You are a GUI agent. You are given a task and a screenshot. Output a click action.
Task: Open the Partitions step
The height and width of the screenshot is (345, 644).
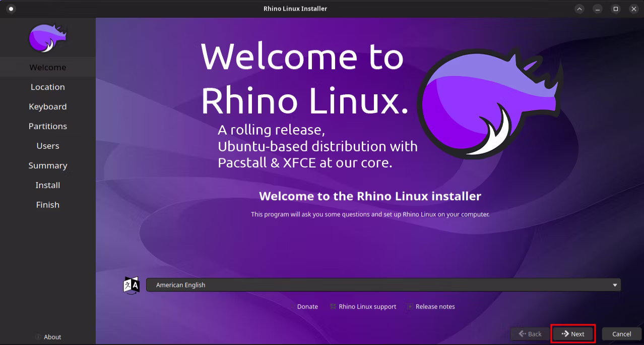click(47, 126)
